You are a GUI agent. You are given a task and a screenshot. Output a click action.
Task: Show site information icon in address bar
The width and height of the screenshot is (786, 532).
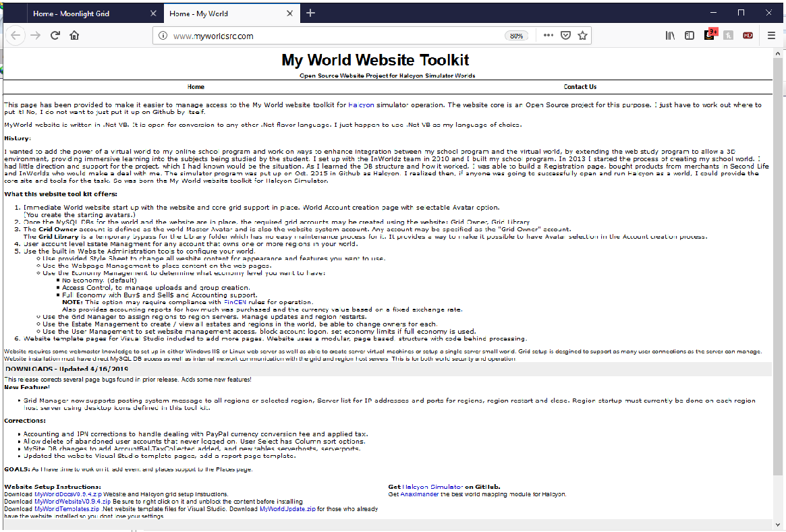click(163, 36)
